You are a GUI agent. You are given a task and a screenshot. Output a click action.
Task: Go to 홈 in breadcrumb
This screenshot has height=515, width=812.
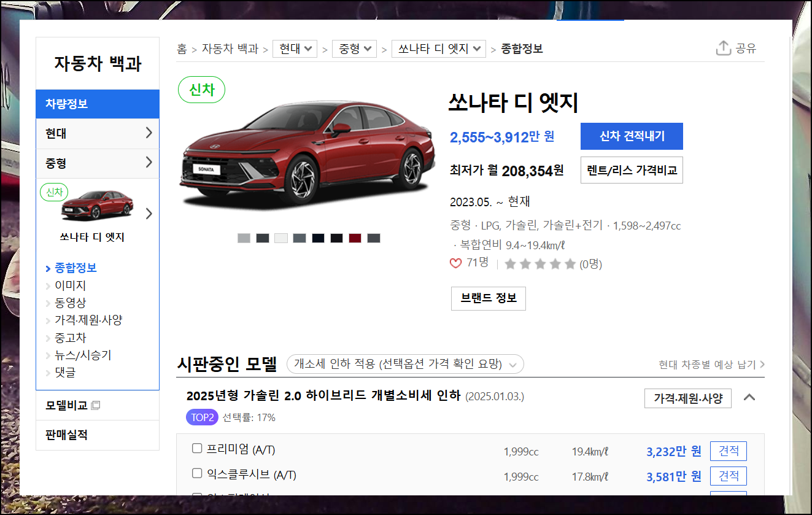[x=182, y=48]
